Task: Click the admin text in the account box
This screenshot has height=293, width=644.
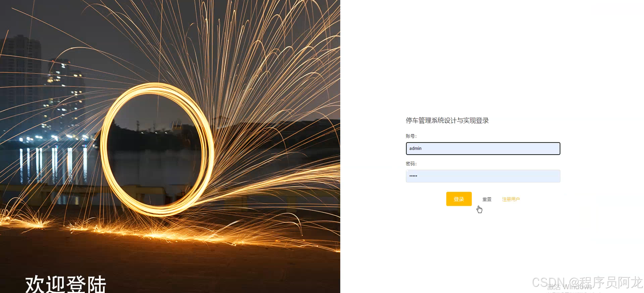Action: coord(415,148)
